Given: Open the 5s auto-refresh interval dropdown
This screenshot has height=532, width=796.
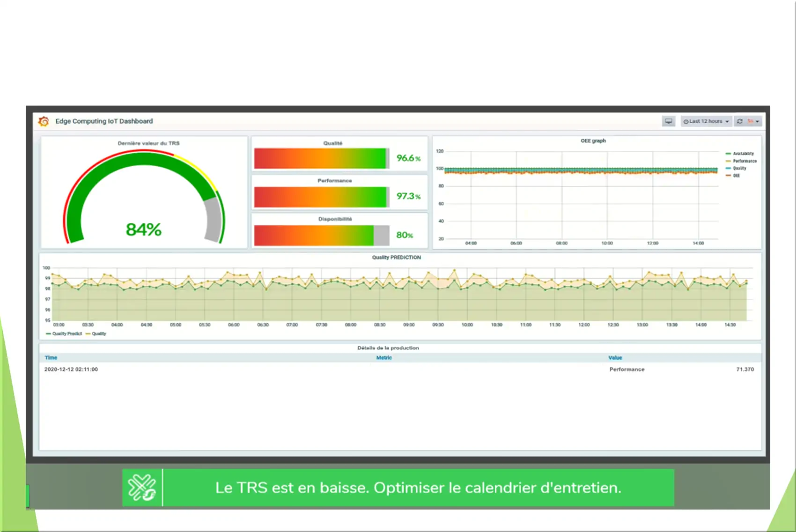Looking at the screenshot, I should point(753,121).
